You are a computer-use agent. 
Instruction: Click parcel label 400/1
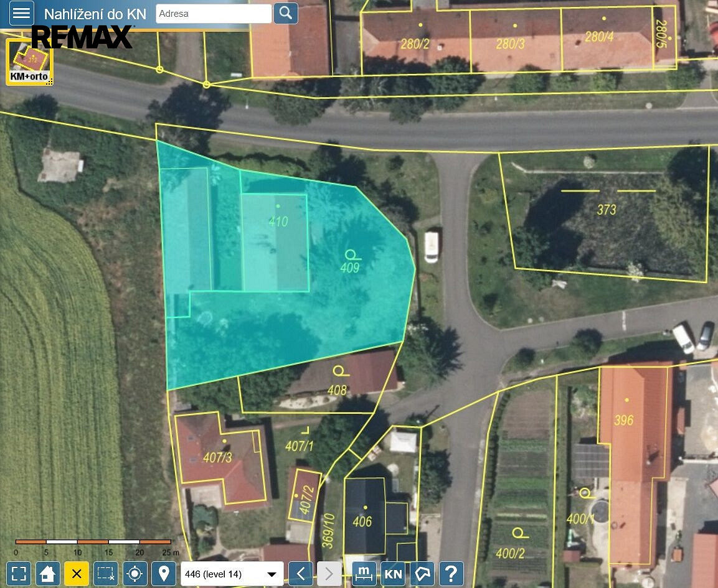[580, 518]
